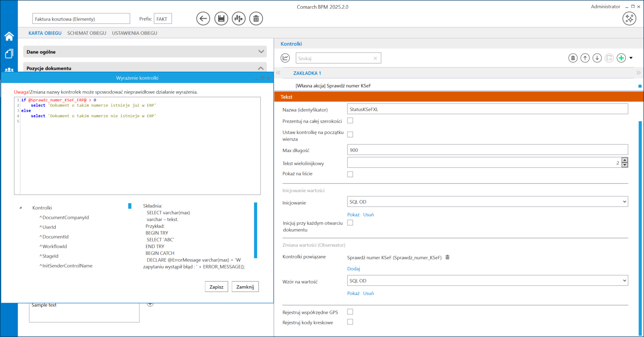Click the back arrow toolbar icon
The width and height of the screenshot is (644, 337).
tap(203, 18)
